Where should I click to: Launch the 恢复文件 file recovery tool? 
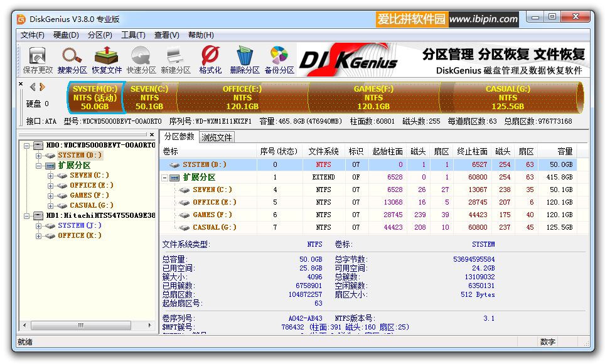tap(107, 60)
